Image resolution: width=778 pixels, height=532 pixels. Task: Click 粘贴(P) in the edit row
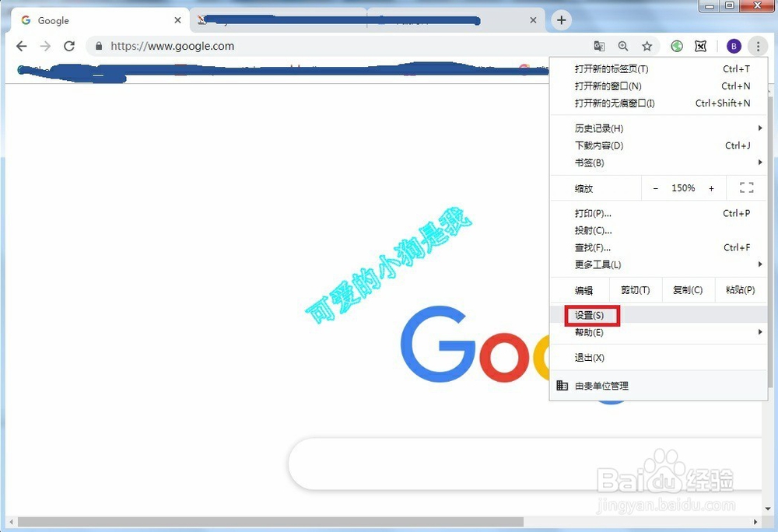pos(741,290)
